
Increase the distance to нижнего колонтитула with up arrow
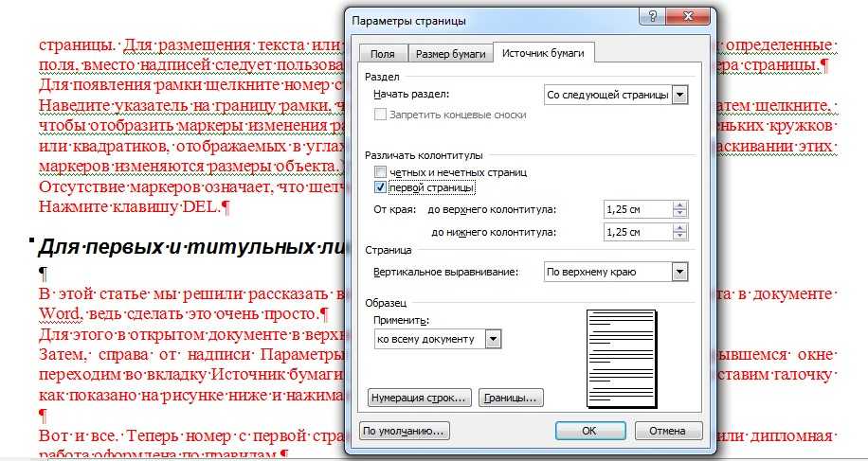(x=679, y=227)
